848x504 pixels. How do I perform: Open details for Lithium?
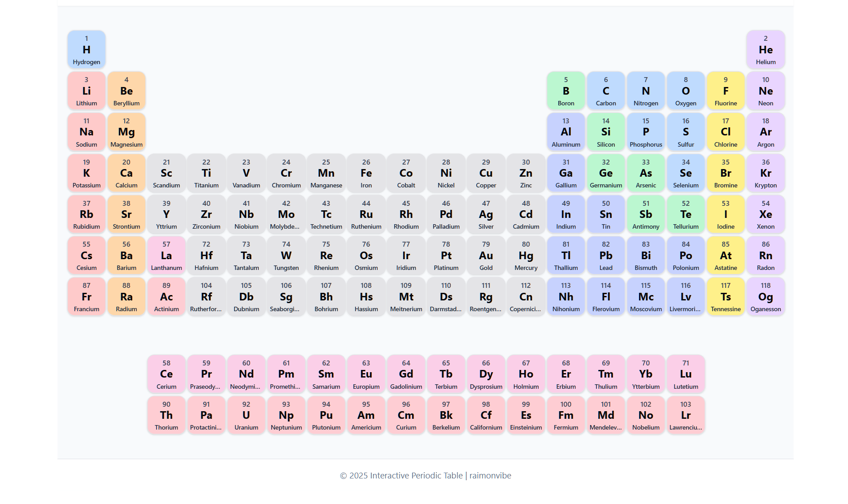[x=86, y=91]
